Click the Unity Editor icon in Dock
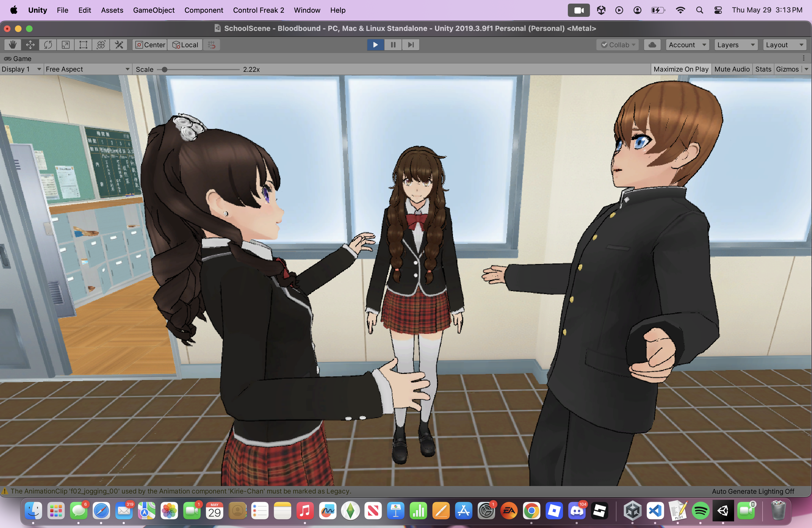The image size is (812, 528). (x=723, y=511)
